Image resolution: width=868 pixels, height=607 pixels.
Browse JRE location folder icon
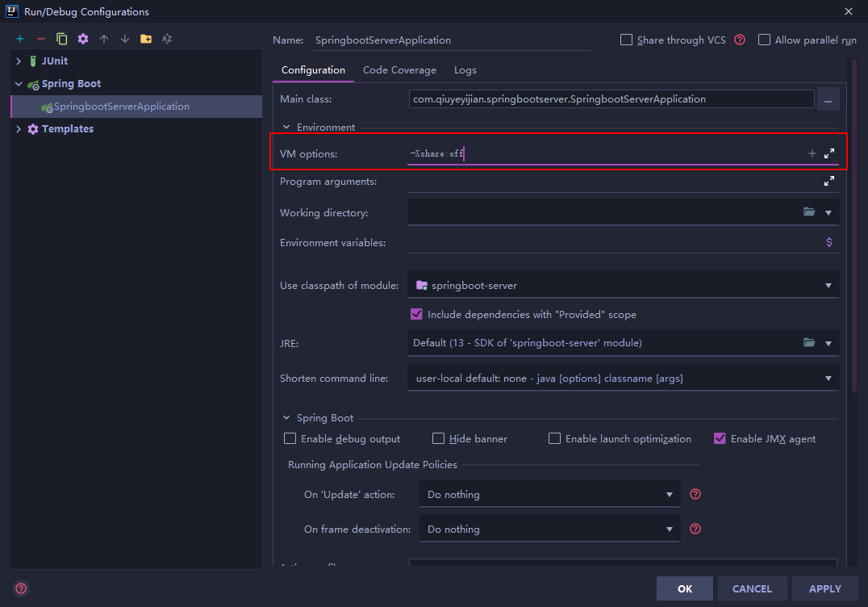click(809, 343)
